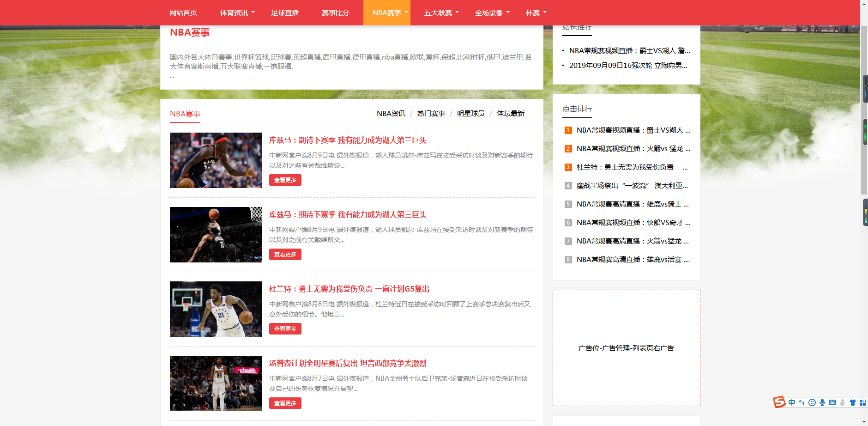Go to 网站首页 in the navigation bar

click(x=183, y=12)
